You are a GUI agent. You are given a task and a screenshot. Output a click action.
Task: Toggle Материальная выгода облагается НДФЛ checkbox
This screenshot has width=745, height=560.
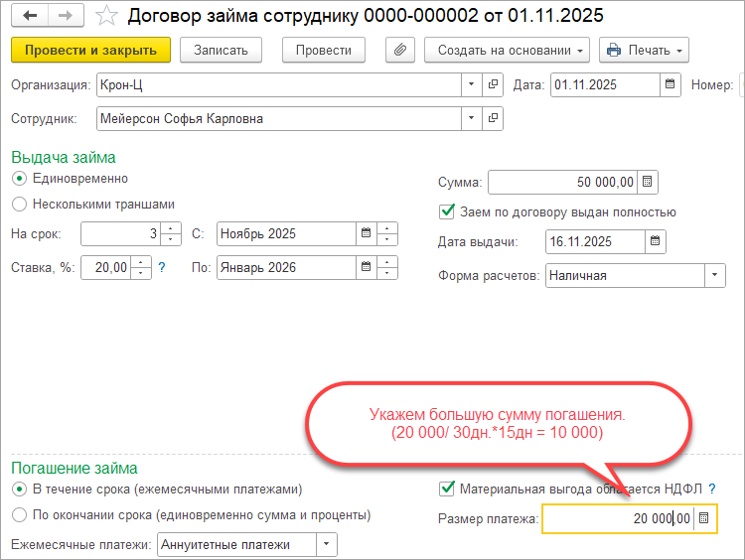pos(447,489)
